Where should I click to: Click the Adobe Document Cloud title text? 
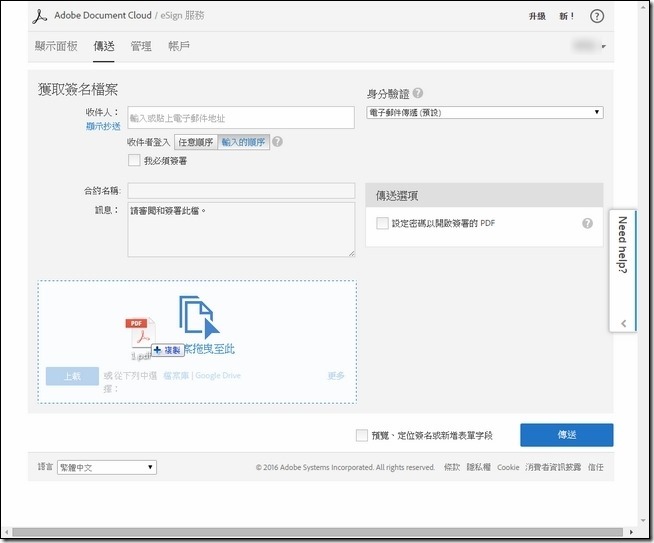coord(103,15)
